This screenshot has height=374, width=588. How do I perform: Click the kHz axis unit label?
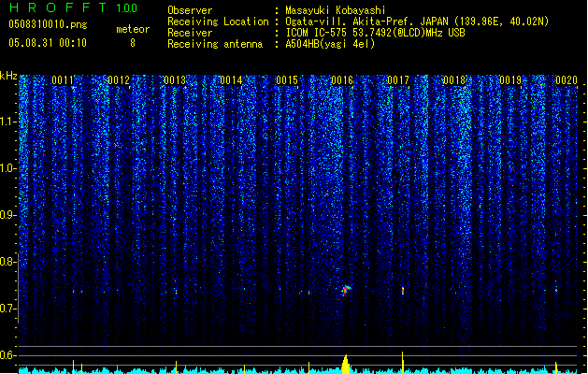pos(8,76)
